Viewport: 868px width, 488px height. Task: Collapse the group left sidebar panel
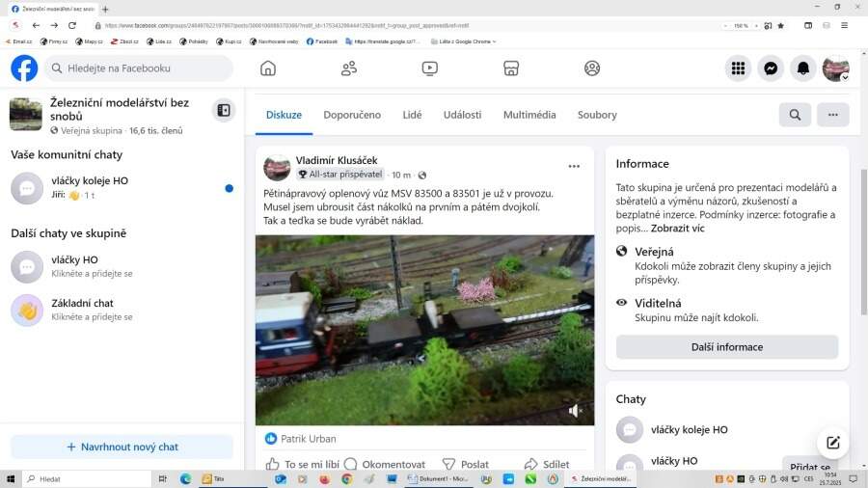pyautogui.click(x=224, y=110)
